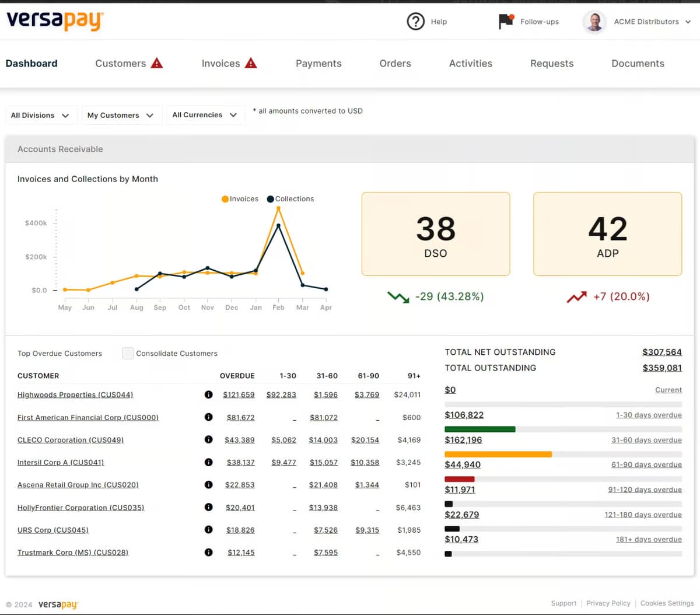The width and height of the screenshot is (700, 615).
Task: Open the Orders tab
Action: pos(395,64)
